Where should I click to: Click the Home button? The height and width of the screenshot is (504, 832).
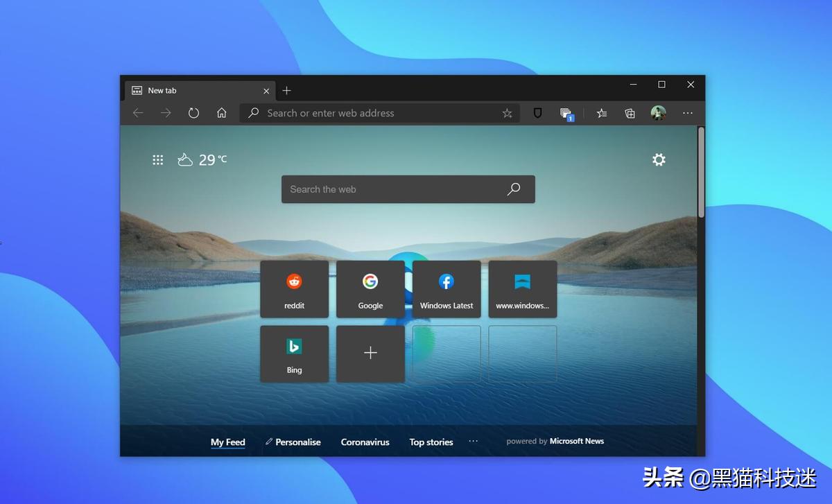[x=221, y=113]
